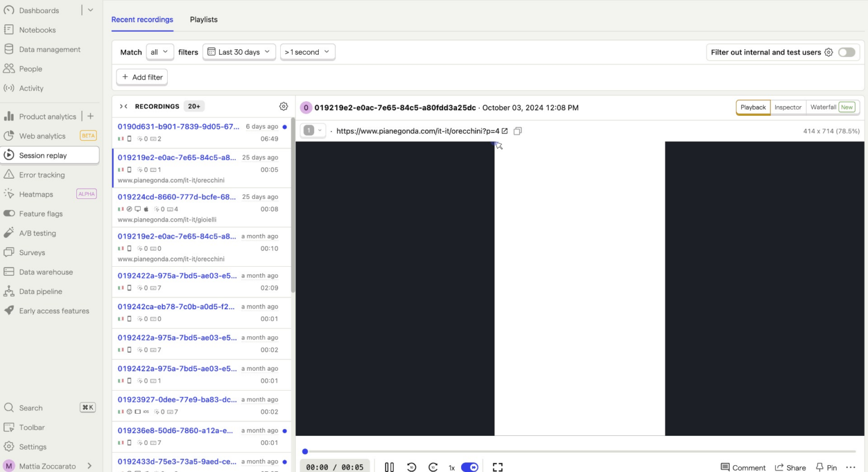Switch to Playlists tab

[x=203, y=20]
